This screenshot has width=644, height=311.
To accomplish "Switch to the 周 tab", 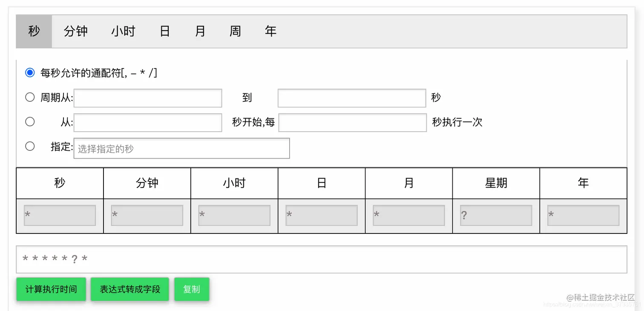I will coord(235,31).
